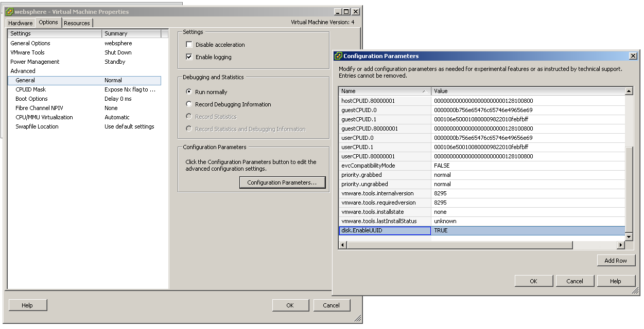This screenshot has width=644, height=329.
Task: Check the Disable acceleration checkbox
Action: (x=189, y=44)
